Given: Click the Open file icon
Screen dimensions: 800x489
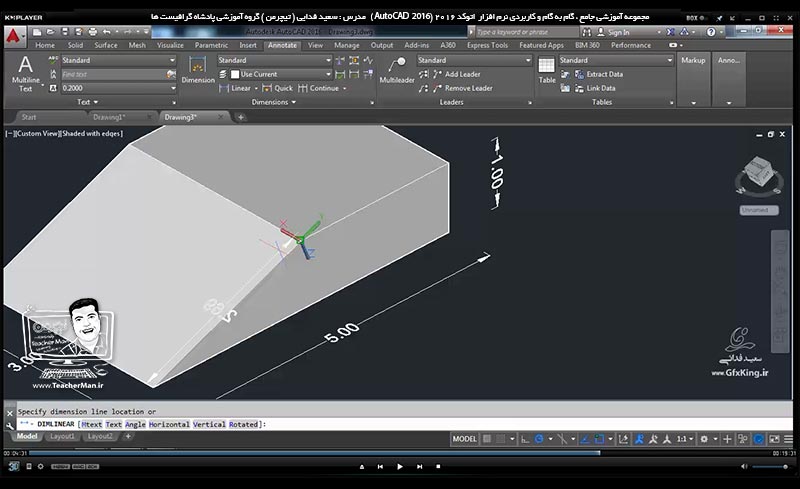Looking at the screenshot, I should click(x=51, y=32).
